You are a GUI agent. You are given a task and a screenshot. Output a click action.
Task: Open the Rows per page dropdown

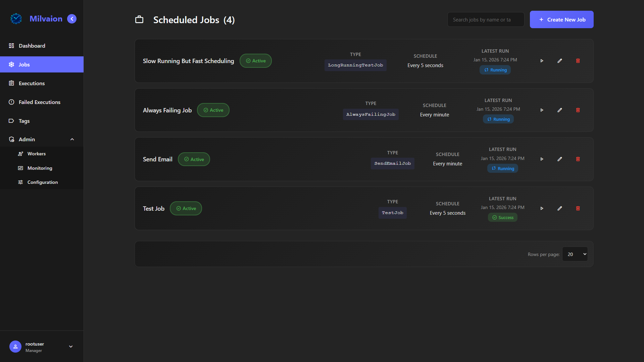[575, 254]
